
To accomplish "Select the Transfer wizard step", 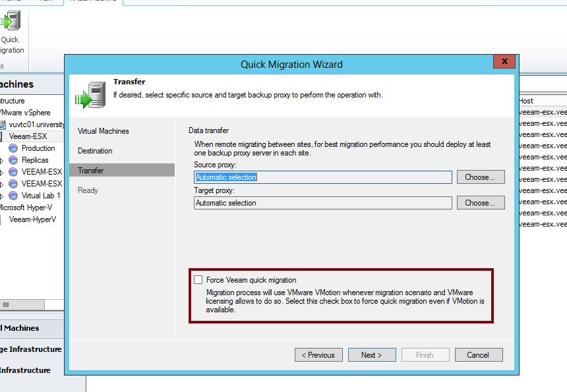I will tap(122, 170).
